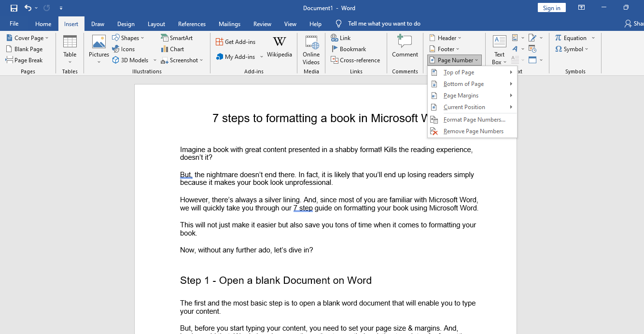Click the WordArt icon
The height and width of the screenshot is (334, 644).
515,49
